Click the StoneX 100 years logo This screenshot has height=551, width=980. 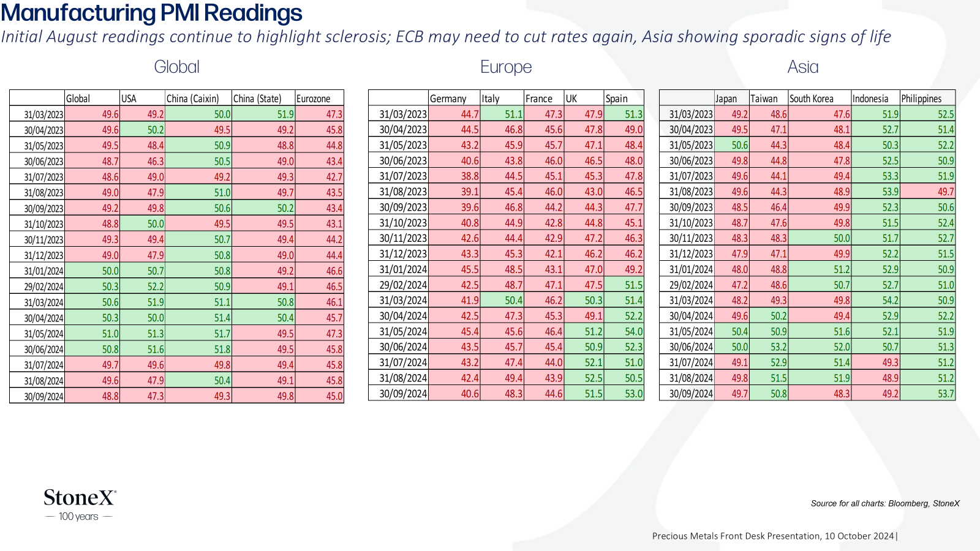(80, 505)
